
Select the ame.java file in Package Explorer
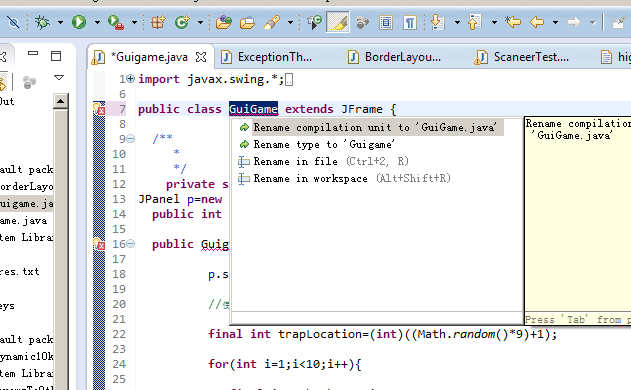[x=24, y=221]
